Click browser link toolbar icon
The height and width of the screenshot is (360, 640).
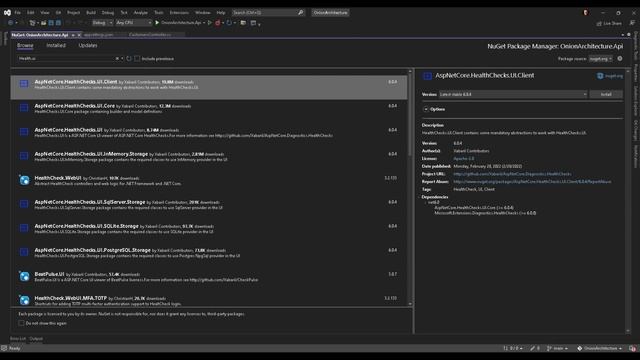click(x=243, y=23)
